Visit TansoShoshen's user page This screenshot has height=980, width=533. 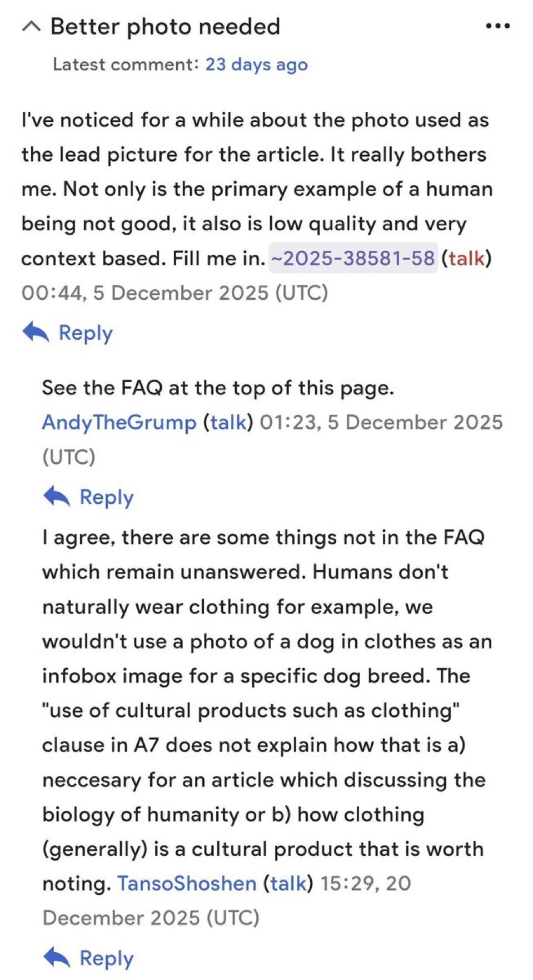(187, 883)
